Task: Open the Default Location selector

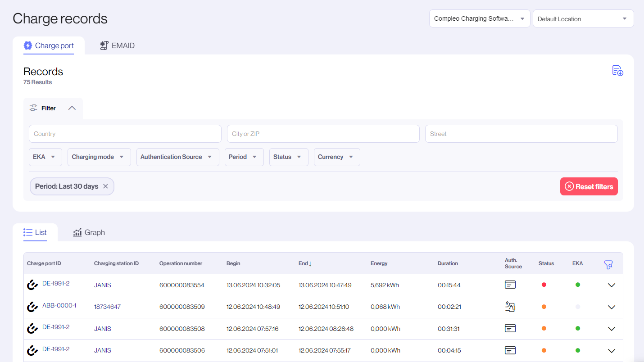Action: click(583, 19)
